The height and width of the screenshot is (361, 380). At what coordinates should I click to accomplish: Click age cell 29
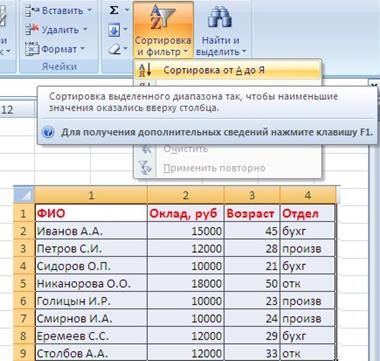(252, 336)
